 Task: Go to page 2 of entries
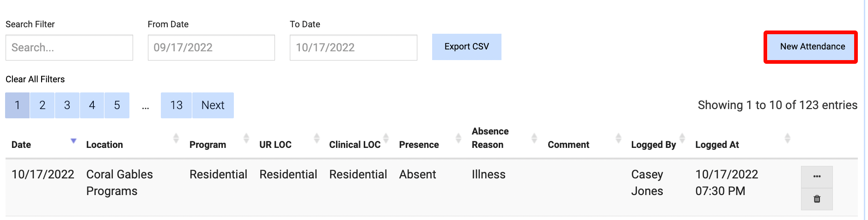[x=42, y=105]
